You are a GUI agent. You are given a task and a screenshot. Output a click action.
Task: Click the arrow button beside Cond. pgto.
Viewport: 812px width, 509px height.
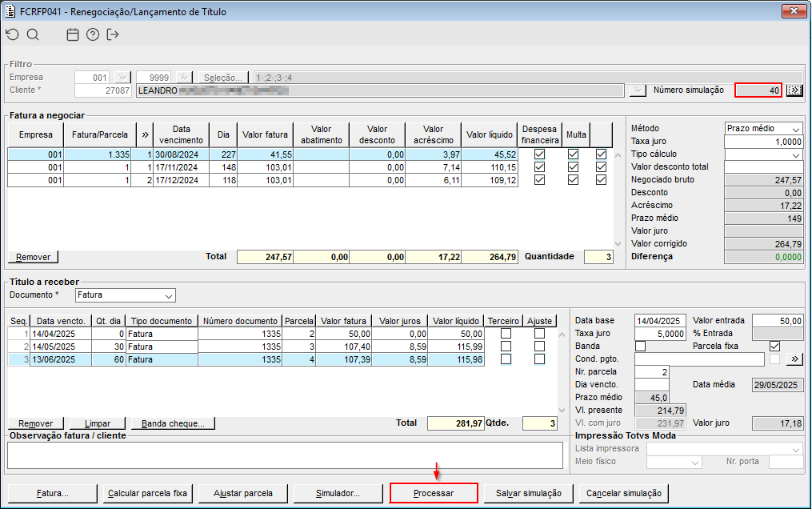(x=794, y=359)
